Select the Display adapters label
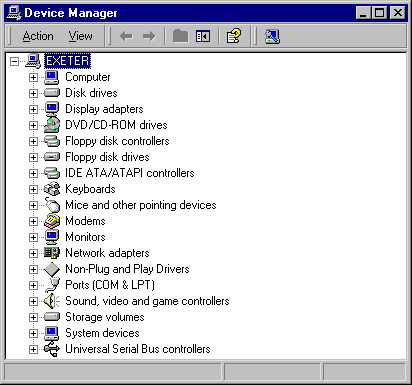412x385 pixels. 104,109
